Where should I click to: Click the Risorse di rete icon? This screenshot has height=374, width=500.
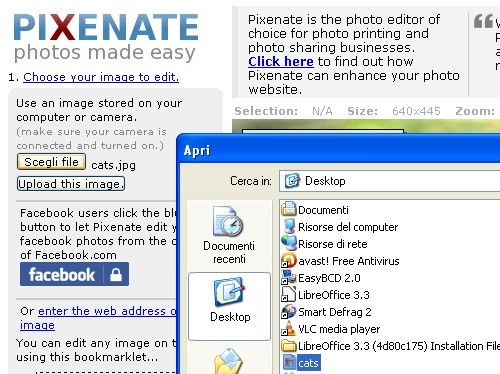(x=289, y=243)
